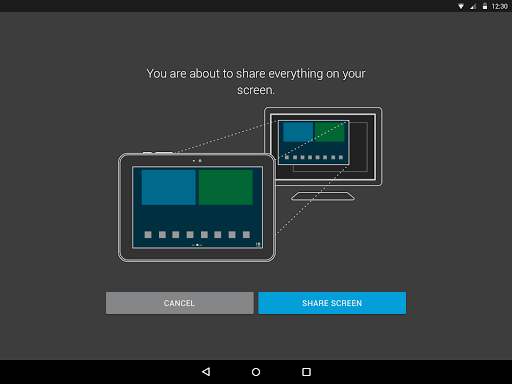The height and width of the screenshot is (384, 512).
Task: Click the large blue tile on tablet
Action: pos(169,187)
